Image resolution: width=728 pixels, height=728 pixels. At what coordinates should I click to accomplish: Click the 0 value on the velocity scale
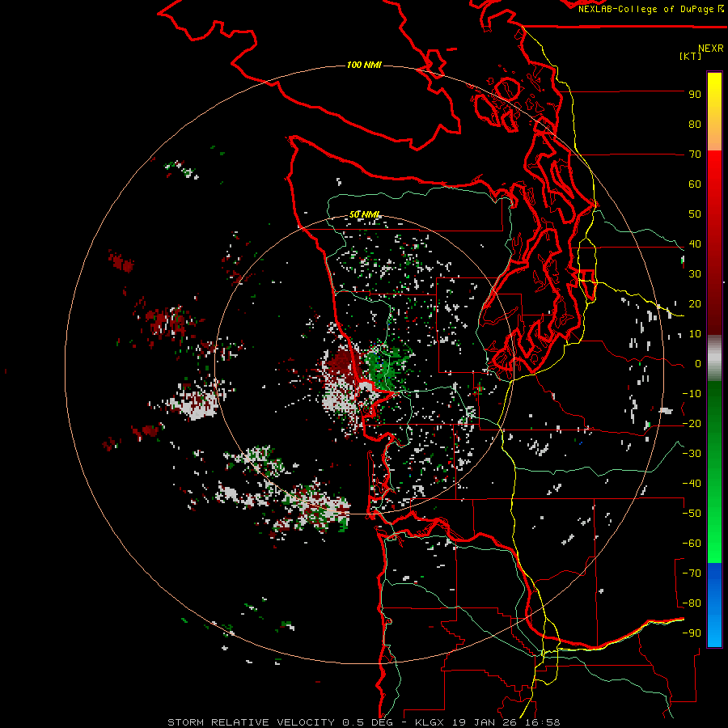(x=698, y=364)
